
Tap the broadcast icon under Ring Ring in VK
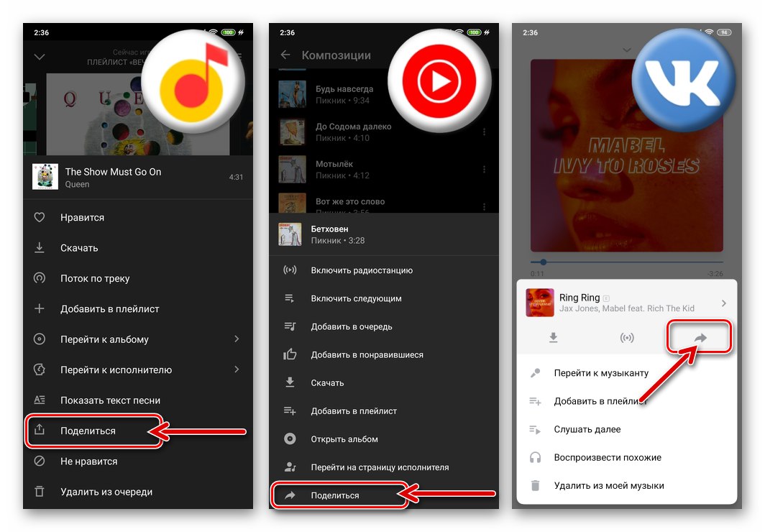627,337
